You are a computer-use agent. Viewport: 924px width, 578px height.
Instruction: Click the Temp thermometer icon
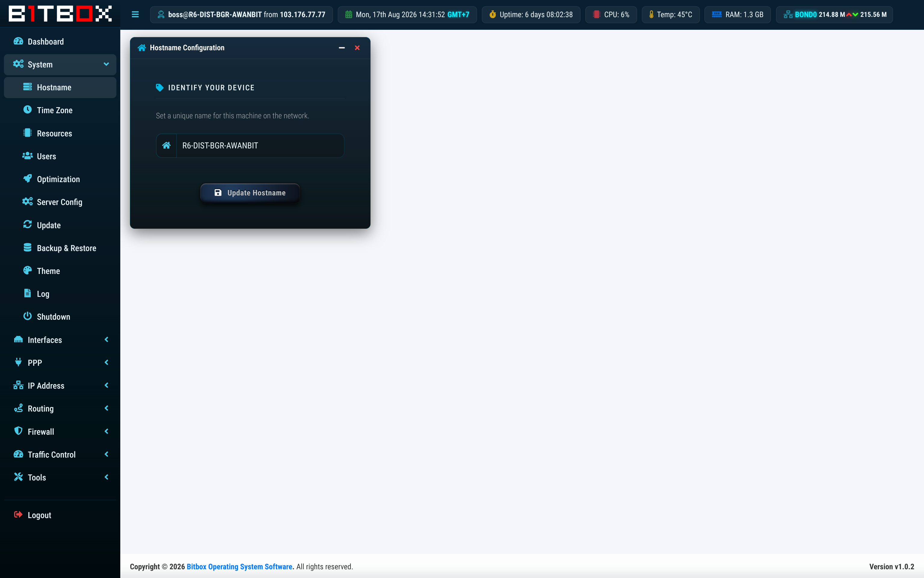(651, 14)
